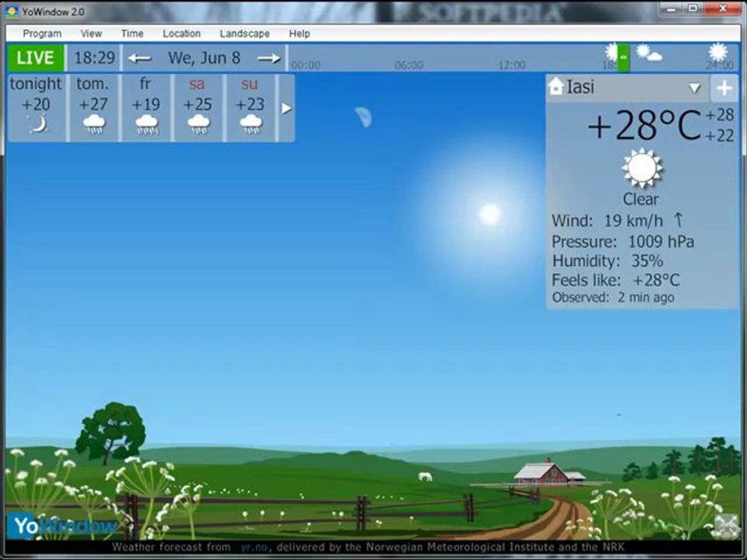The width and height of the screenshot is (747, 560).
Task: Click the +28°C current temperature
Action: click(x=644, y=125)
